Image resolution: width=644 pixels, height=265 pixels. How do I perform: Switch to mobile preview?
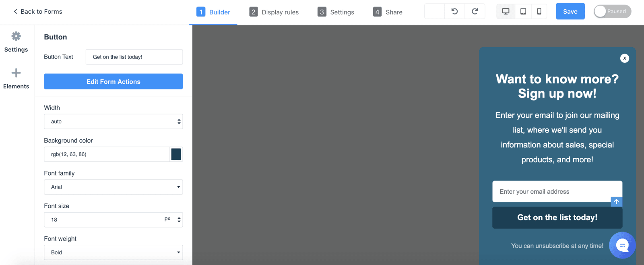(539, 11)
